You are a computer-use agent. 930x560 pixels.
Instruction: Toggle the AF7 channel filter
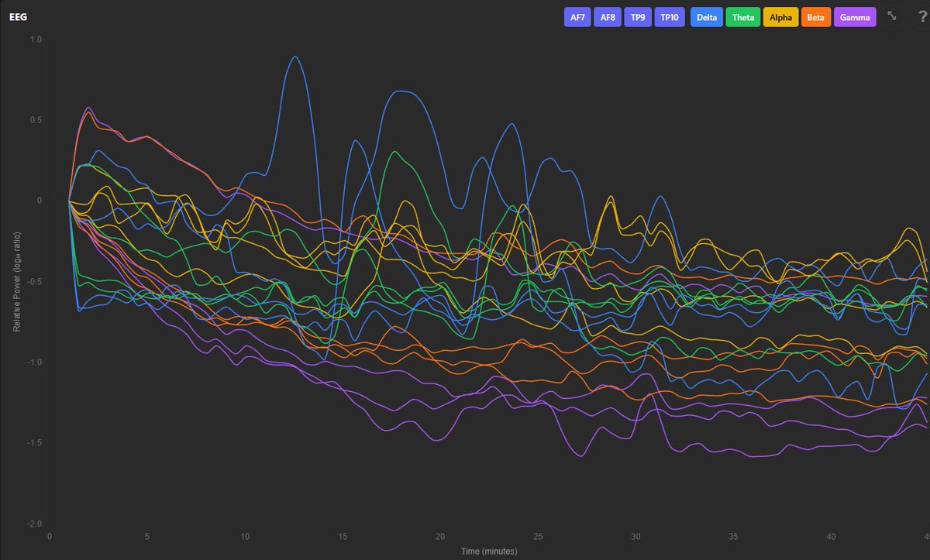pos(577,16)
